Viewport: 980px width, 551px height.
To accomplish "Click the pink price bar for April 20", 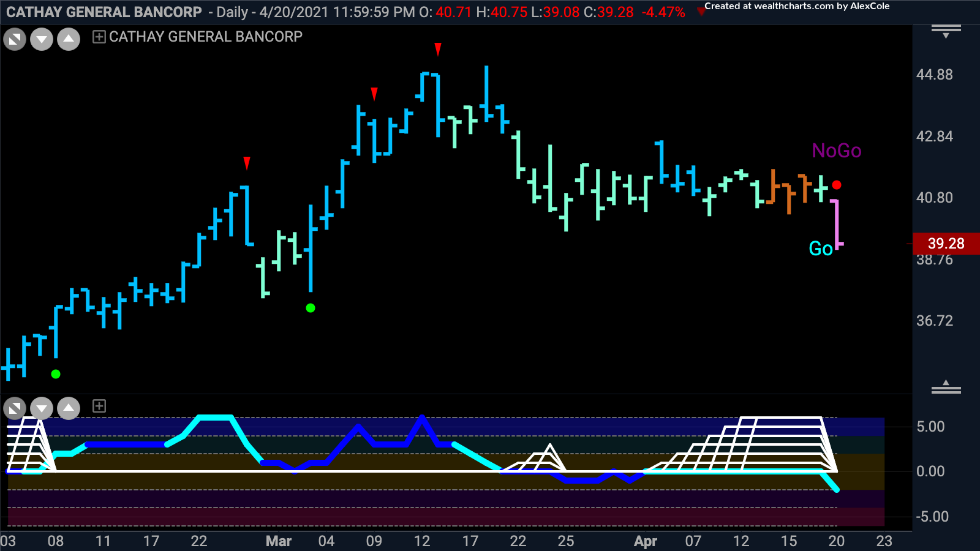I will pos(837,223).
